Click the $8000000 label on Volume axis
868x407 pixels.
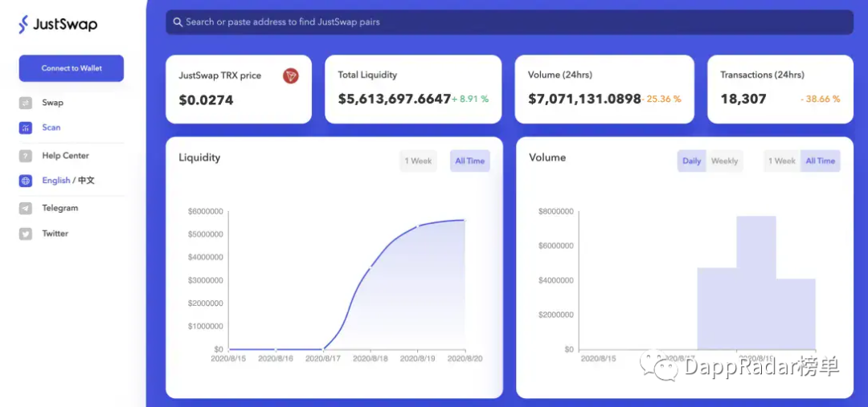556,211
